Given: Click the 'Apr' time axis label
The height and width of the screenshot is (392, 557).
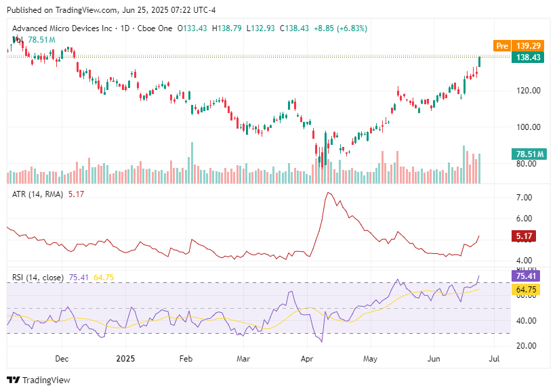Looking at the screenshot, I should (x=307, y=359).
